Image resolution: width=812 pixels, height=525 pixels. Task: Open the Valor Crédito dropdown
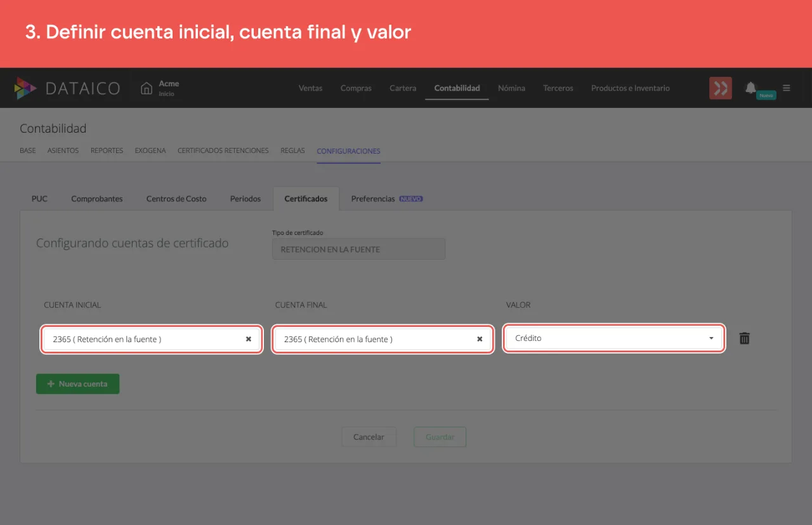point(614,338)
